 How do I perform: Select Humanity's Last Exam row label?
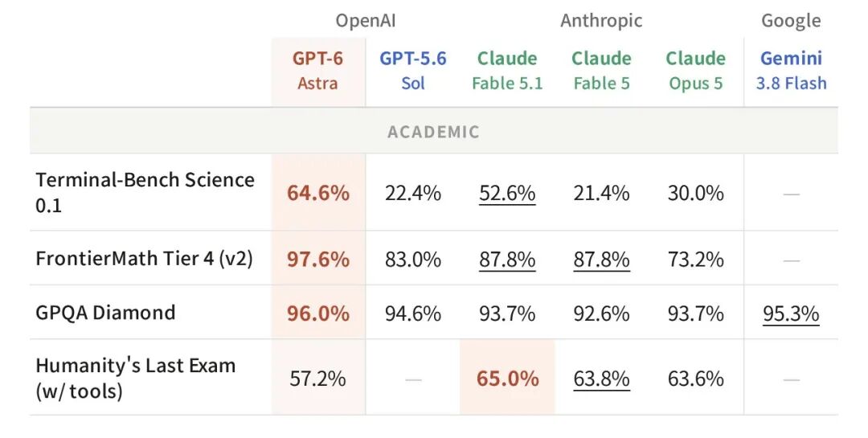136,379
